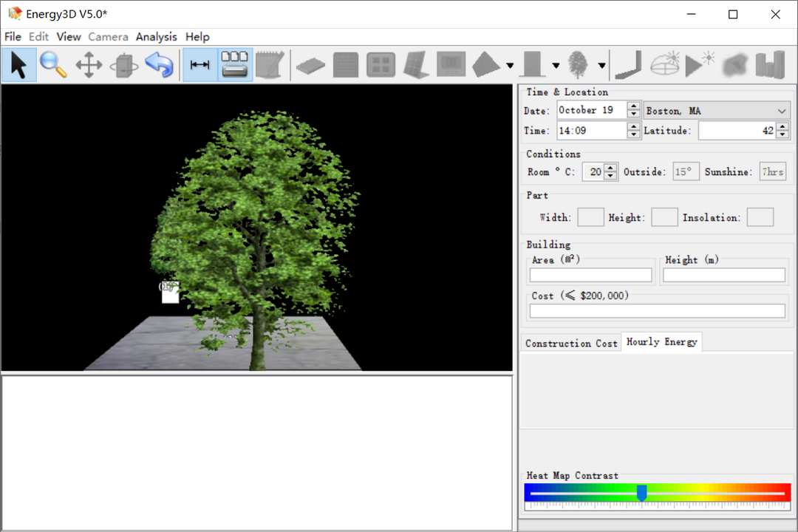Switch to the Construction Cost tab

570,343
